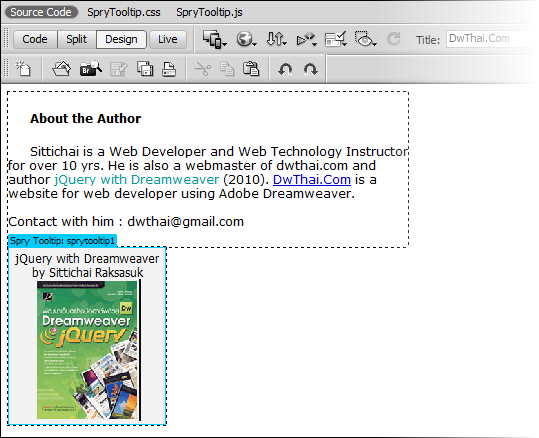Click the document Title input field
Image resolution: width=539 pixels, height=438 pixels.
[x=492, y=39]
